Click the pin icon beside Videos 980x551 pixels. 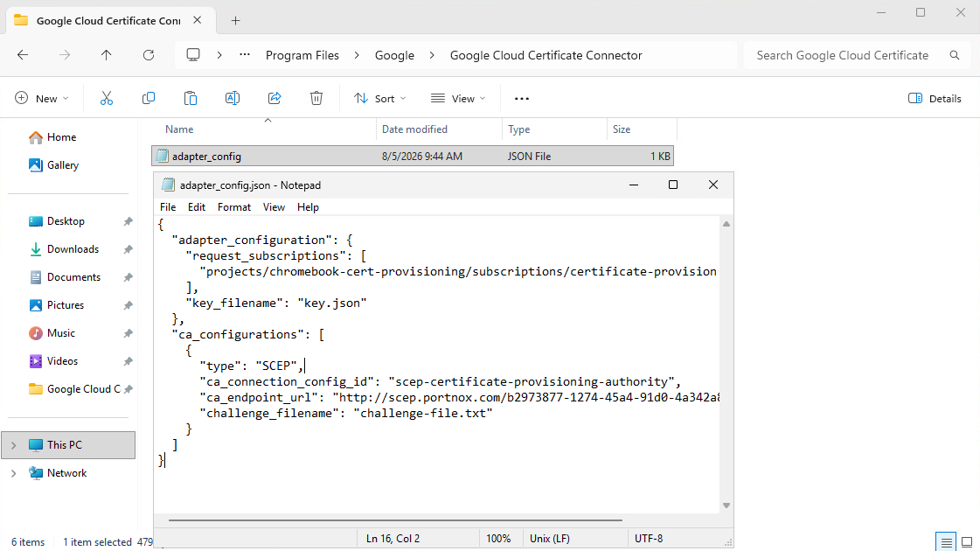129,361
